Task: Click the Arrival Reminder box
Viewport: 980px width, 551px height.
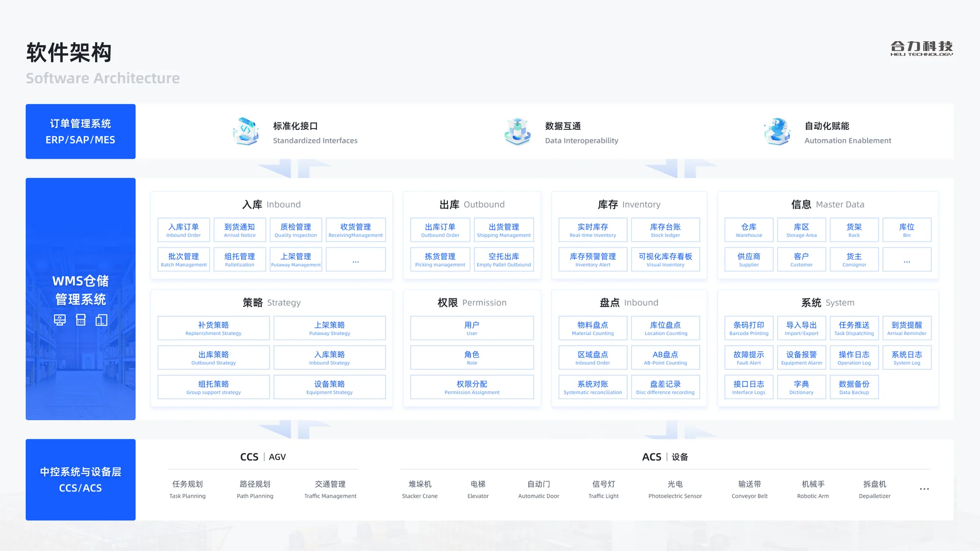Action: click(x=907, y=328)
